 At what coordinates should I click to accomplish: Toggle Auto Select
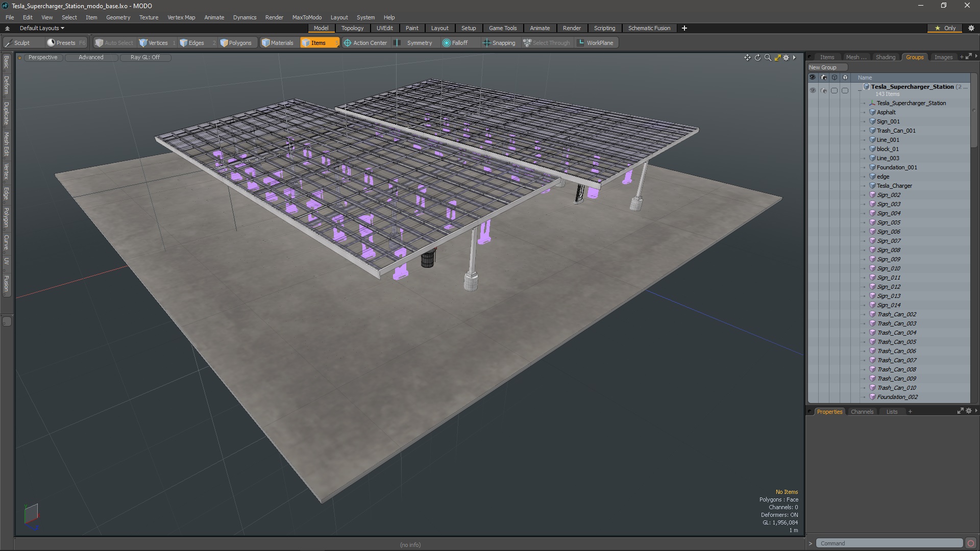click(115, 43)
